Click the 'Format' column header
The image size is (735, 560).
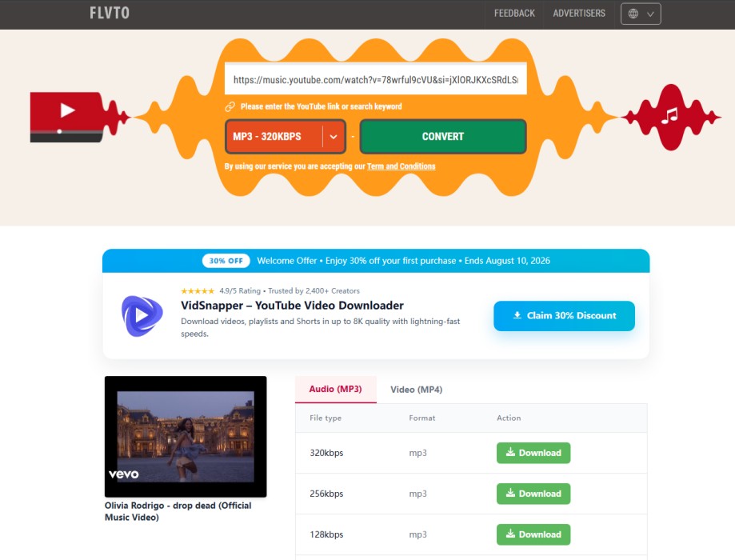421,418
